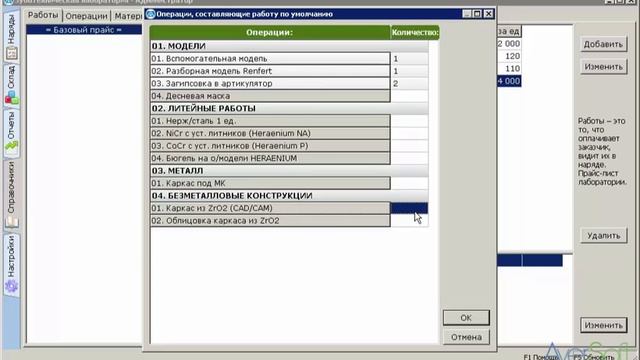Click the Добавить button

[x=603, y=44]
